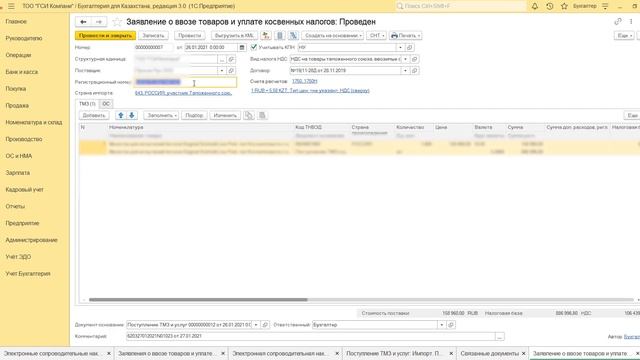The image size is (640, 360).
Task: Open the Номенклатура и склад section
Action: (34, 122)
